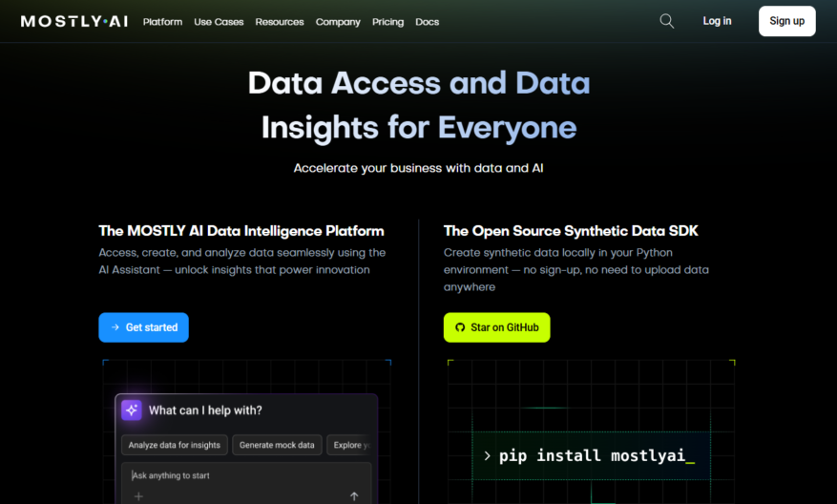Click the MOSTLY AI Data Intelligence Platform heading
The height and width of the screenshot is (504, 837).
[x=241, y=231]
